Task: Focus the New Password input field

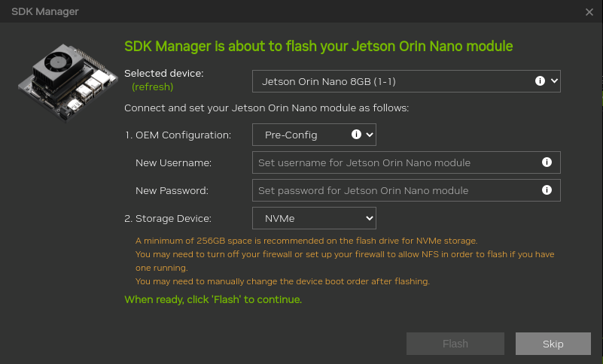Action: pyautogui.click(x=406, y=190)
